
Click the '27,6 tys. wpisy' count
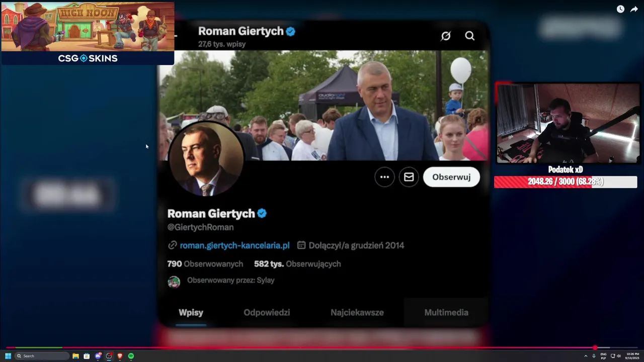[222, 44]
